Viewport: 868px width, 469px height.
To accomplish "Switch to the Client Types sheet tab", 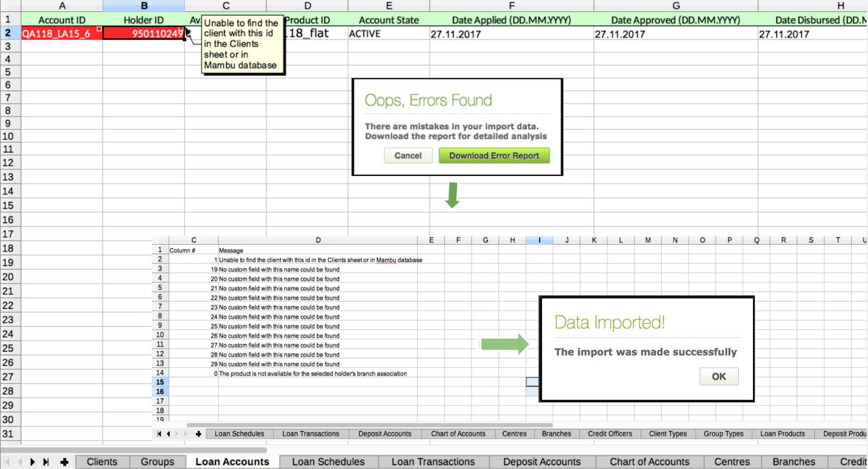I will [x=668, y=434].
